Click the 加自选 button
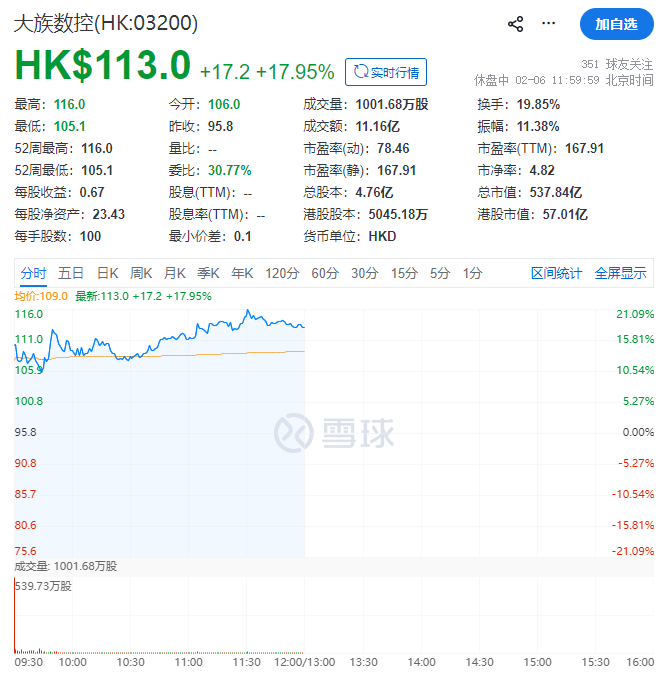 click(616, 24)
